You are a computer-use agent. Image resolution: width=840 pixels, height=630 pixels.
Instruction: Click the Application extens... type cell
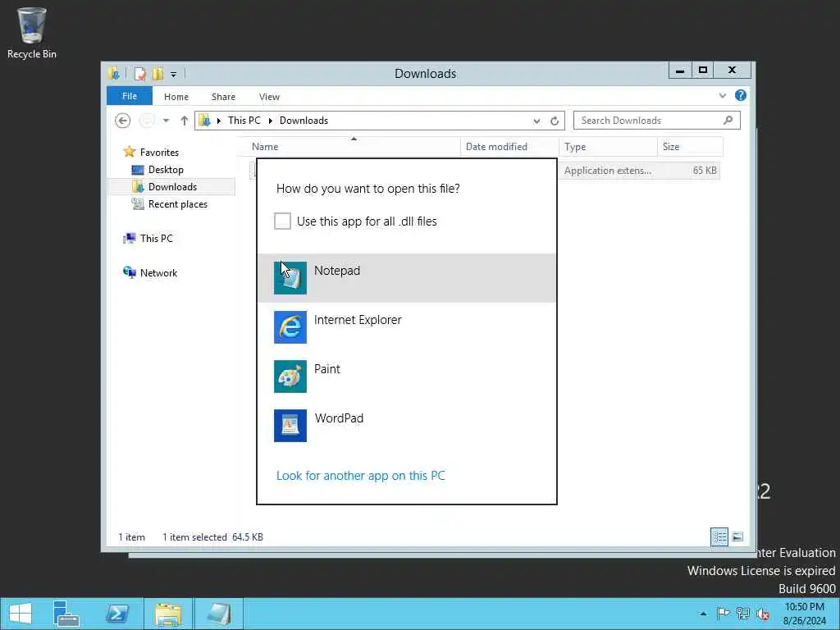[608, 171]
